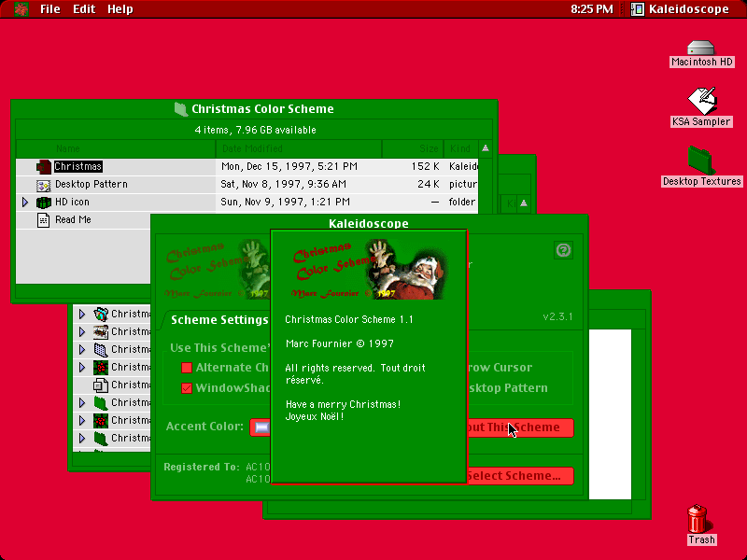
Task: Click the question mark help icon in Kaleidoscope
Action: click(563, 250)
